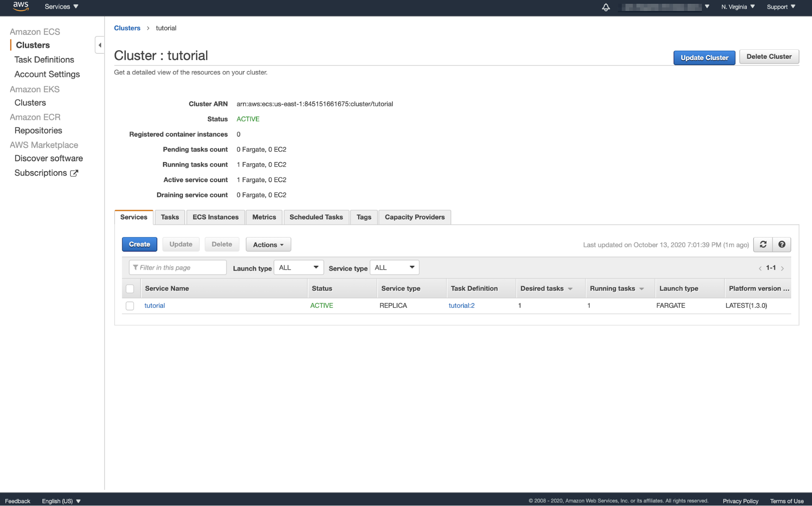Open the Scheduled Tasks tab
Screen dimensions: 812x506
(316, 217)
